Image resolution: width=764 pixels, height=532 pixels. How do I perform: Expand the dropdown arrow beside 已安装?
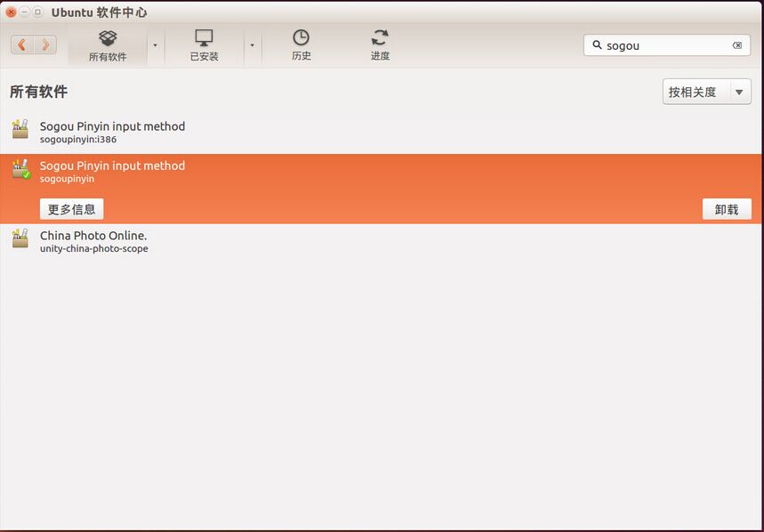tap(252, 45)
